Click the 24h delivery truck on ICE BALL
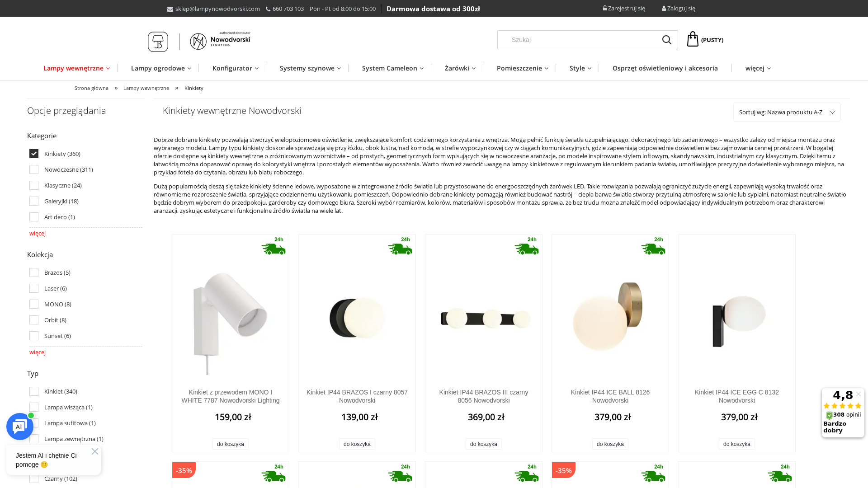868x488 pixels. click(653, 246)
